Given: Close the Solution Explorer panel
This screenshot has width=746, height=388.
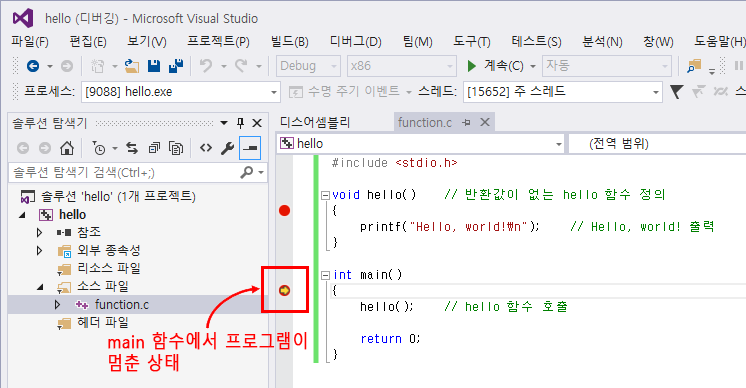Looking at the screenshot, I should coord(257,123).
